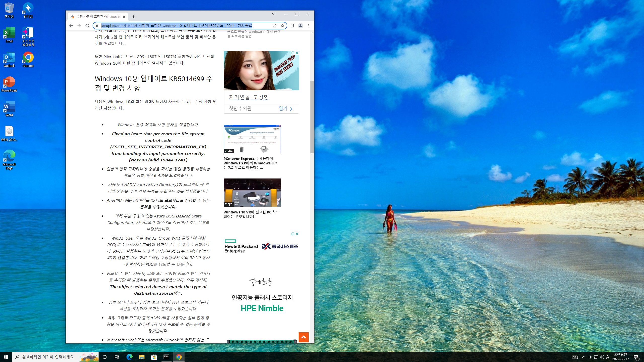Reload the current page

pyautogui.click(x=87, y=26)
